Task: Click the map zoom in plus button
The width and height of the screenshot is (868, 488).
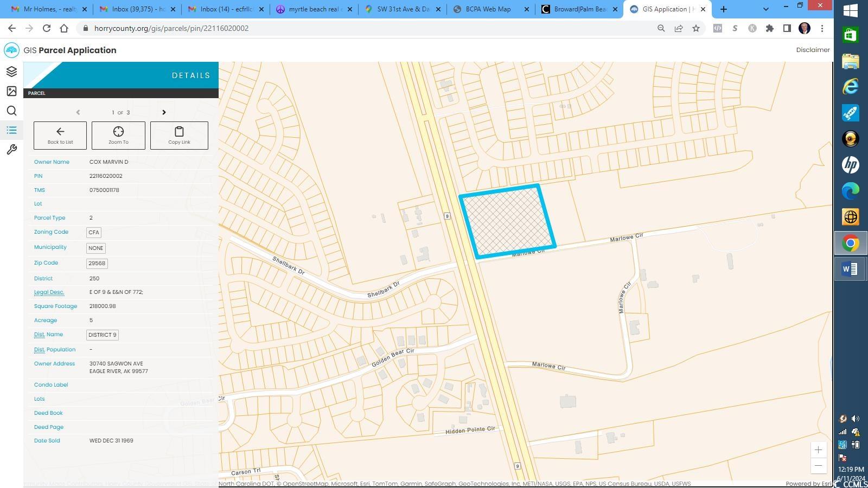Action: pyautogui.click(x=818, y=450)
